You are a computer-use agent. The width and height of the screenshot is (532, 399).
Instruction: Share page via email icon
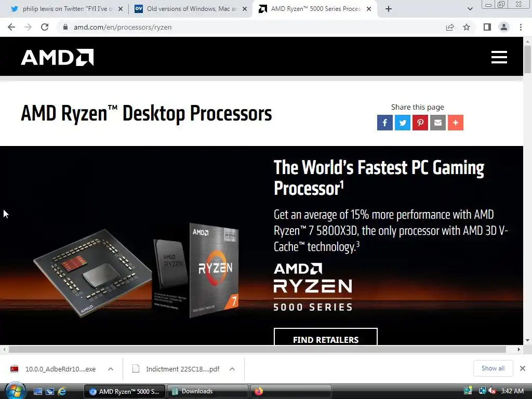tap(437, 123)
